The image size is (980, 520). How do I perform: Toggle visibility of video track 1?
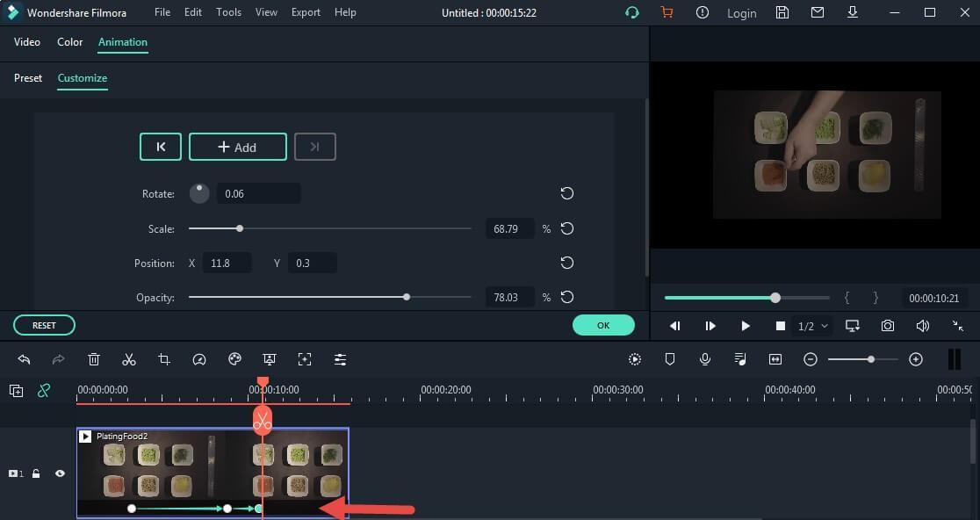pos(60,473)
